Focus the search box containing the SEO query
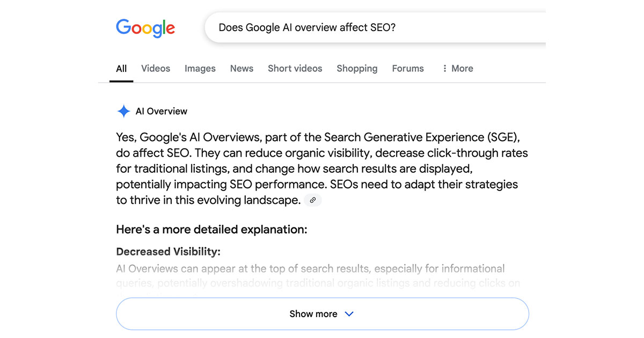Viewport: 644px width, 338px height. point(375,27)
